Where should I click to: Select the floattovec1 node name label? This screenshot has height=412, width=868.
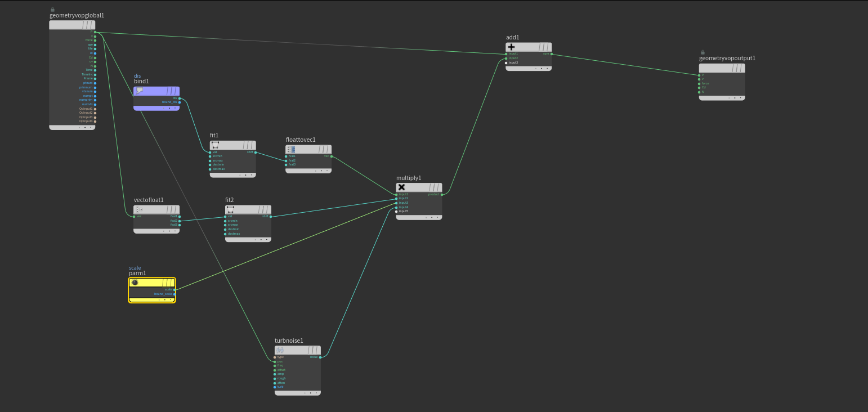tap(301, 140)
